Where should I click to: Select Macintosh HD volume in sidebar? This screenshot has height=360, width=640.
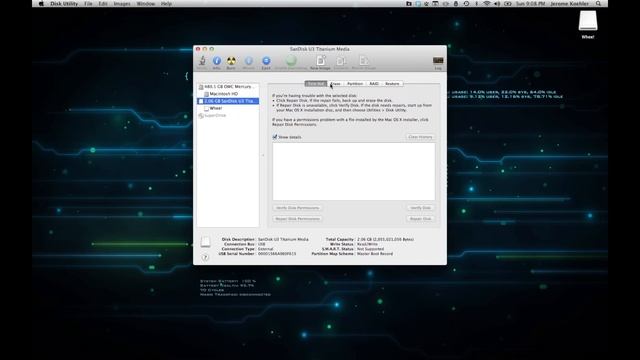(228, 94)
